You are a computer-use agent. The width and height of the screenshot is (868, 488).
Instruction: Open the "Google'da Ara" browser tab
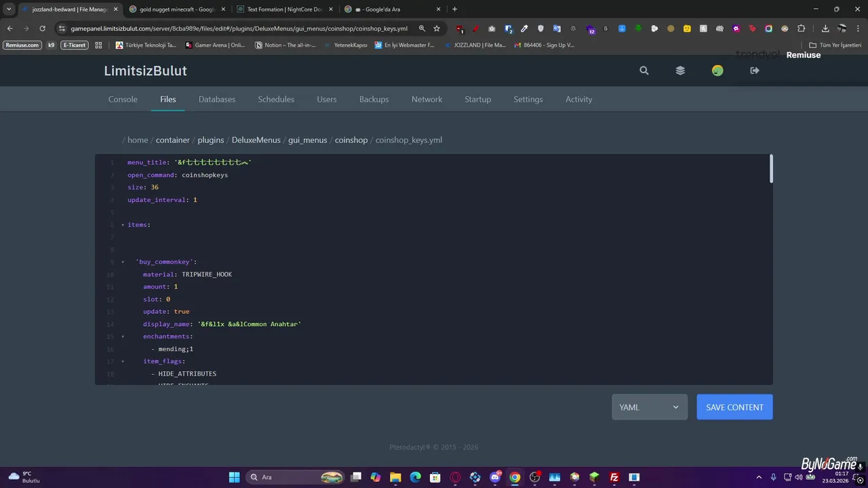[x=392, y=9]
